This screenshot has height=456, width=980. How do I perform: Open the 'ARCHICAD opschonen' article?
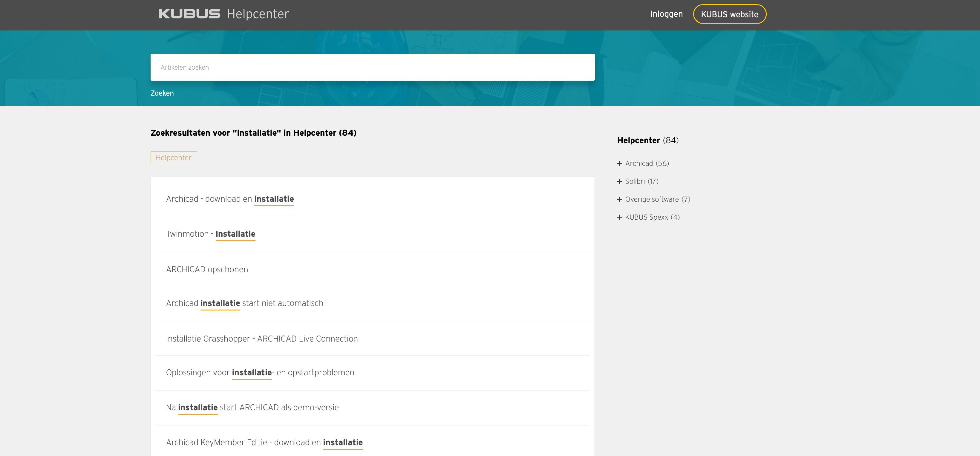coord(207,270)
